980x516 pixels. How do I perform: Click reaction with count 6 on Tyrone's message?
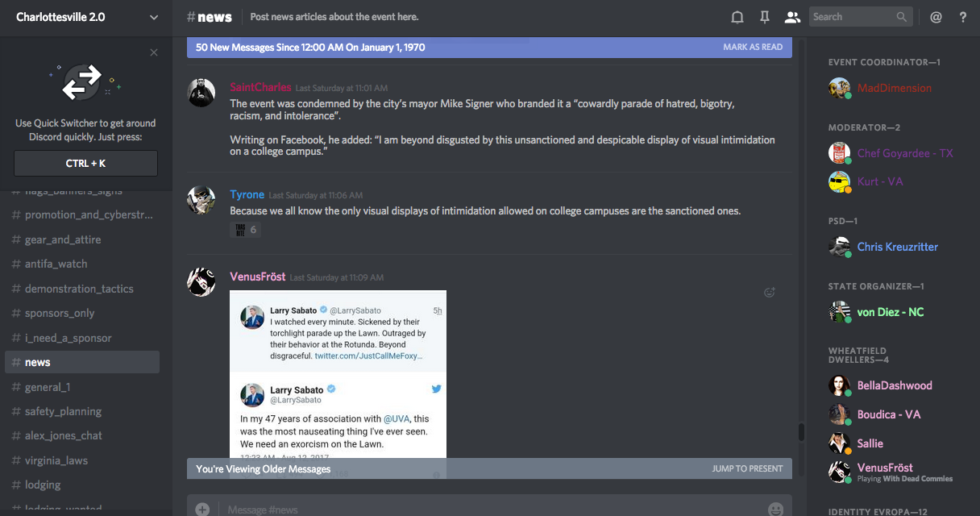click(245, 230)
